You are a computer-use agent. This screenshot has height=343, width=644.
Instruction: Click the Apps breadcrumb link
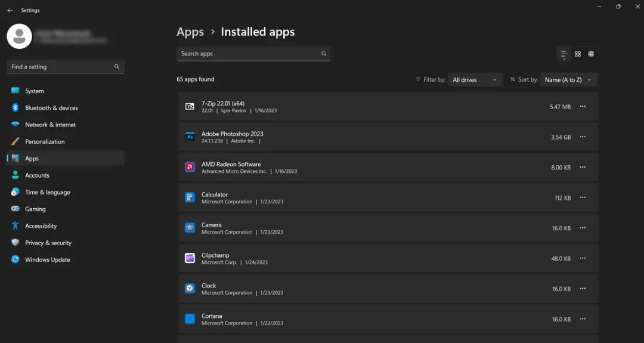(190, 32)
